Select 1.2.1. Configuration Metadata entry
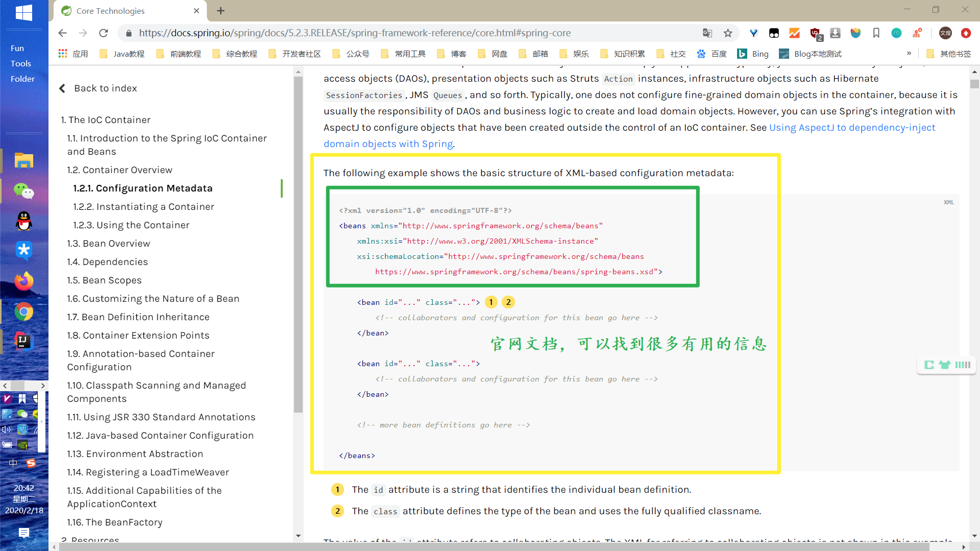 tap(142, 188)
